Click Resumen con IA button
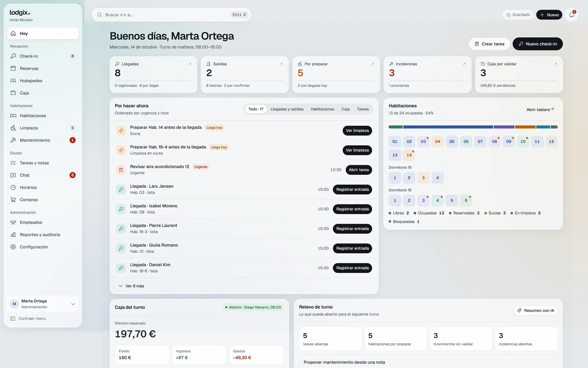 coord(535,311)
